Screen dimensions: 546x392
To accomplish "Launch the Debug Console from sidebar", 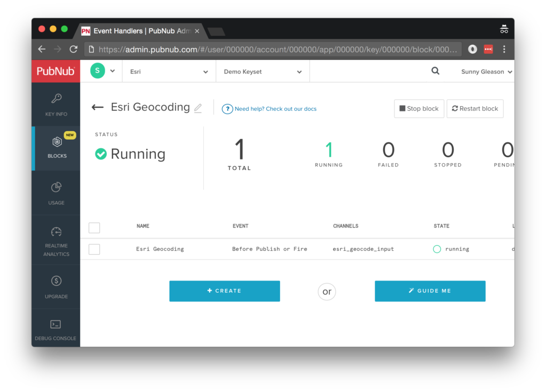I will (x=55, y=330).
